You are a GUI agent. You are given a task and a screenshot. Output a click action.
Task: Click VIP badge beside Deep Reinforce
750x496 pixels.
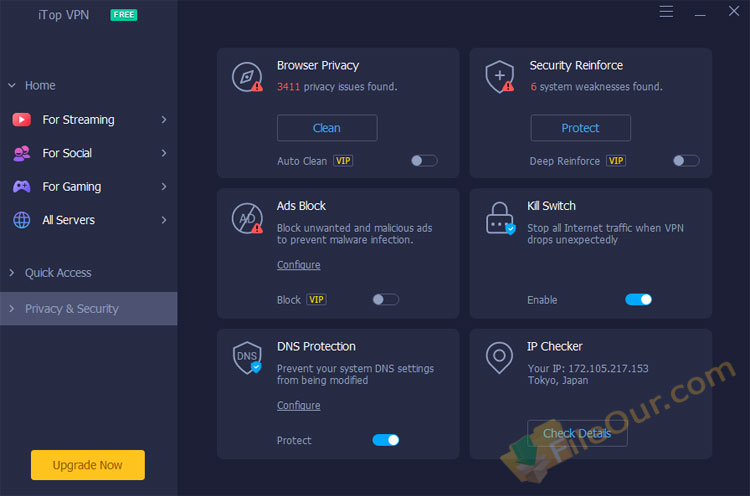pyautogui.click(x=616, y=161)
